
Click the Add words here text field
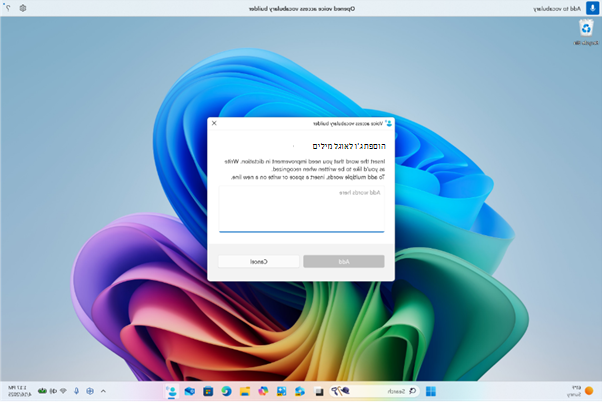click(301, 209)
